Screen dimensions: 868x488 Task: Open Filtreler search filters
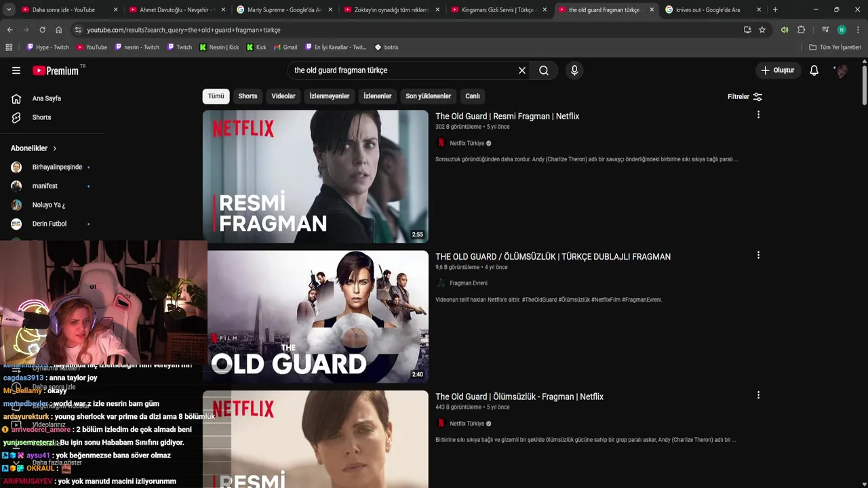coord(745,96)
